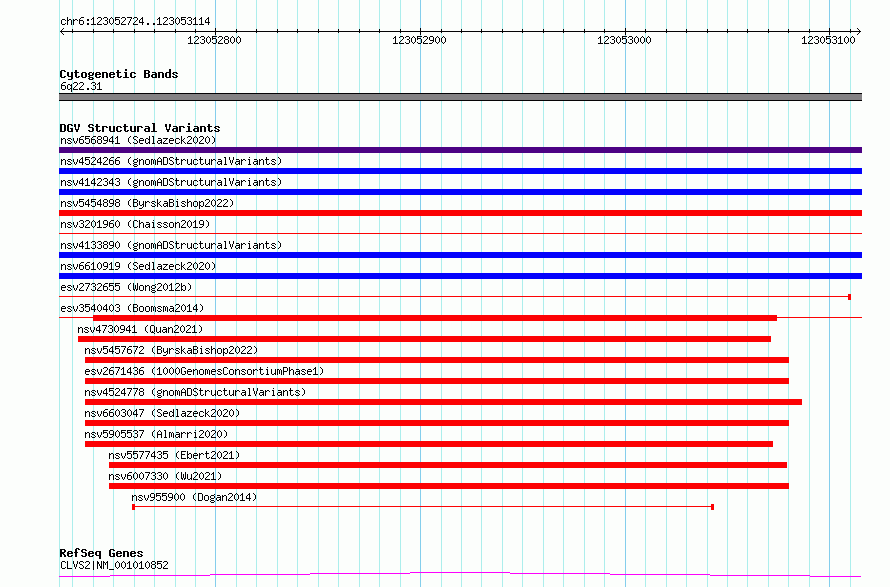Select nsv955900 (Dogan2014) label

click(x=194, y=497)
